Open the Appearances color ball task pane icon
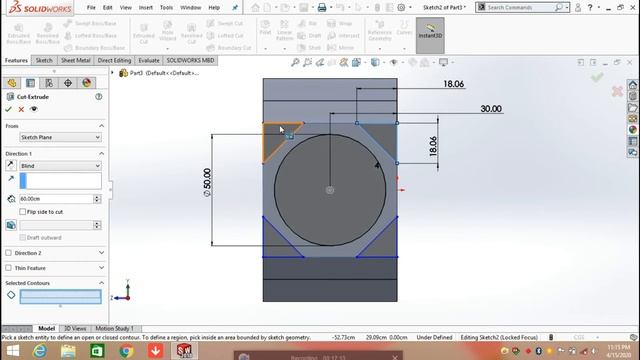 click(633, 129)
